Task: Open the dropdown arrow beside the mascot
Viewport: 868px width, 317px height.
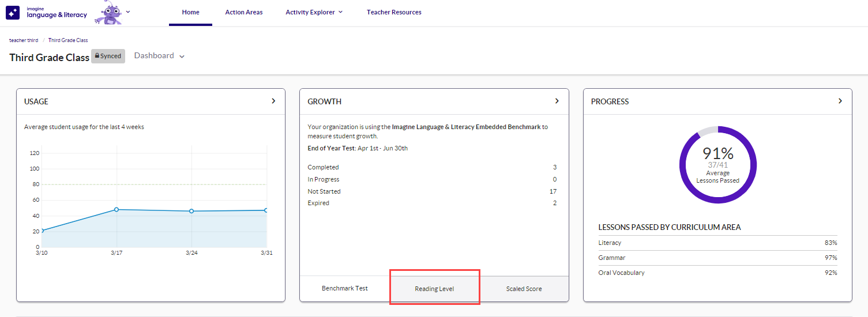Action: click(x=128, y=12)
